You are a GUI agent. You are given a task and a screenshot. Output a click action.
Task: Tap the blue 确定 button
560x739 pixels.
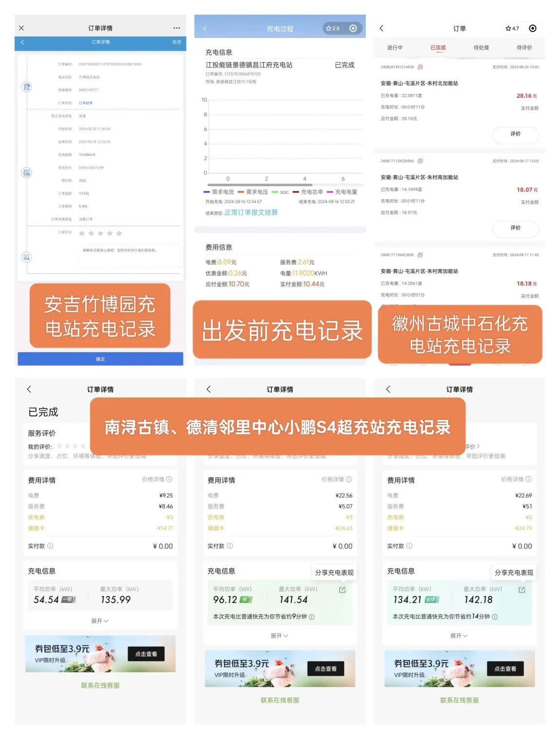100,359
